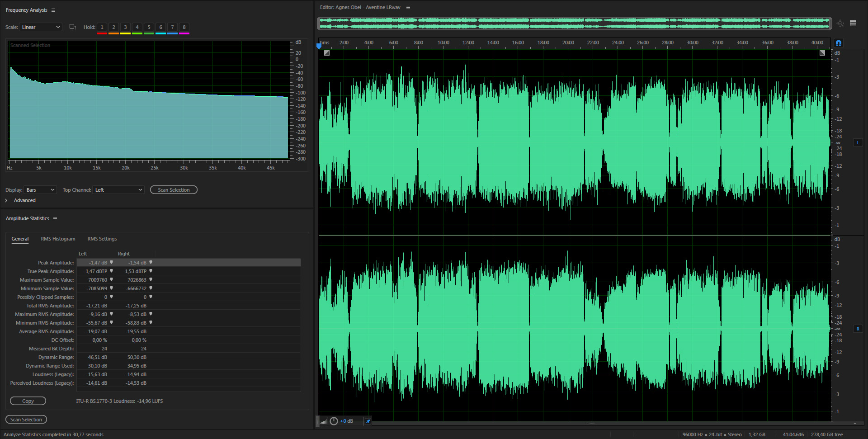The image size is (868, 439).
Task: Open the Scale Linear dropdown
Action: pos(40,27)
